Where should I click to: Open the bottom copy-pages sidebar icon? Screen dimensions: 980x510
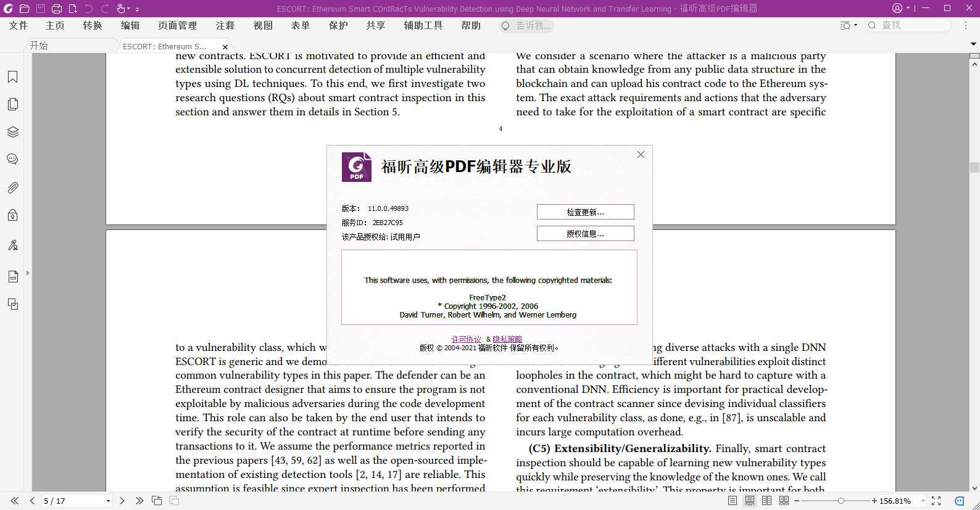[12, 304]
